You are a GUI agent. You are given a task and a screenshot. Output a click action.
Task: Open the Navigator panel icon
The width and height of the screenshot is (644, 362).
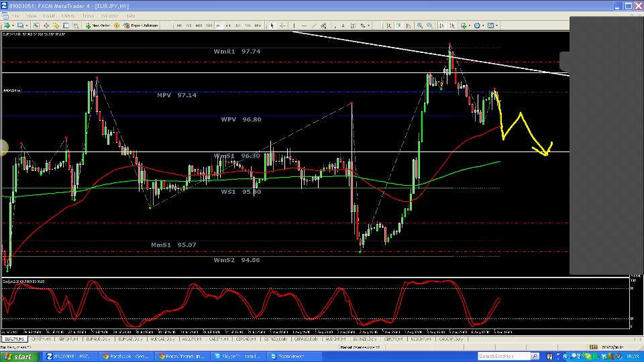point(56,25)
